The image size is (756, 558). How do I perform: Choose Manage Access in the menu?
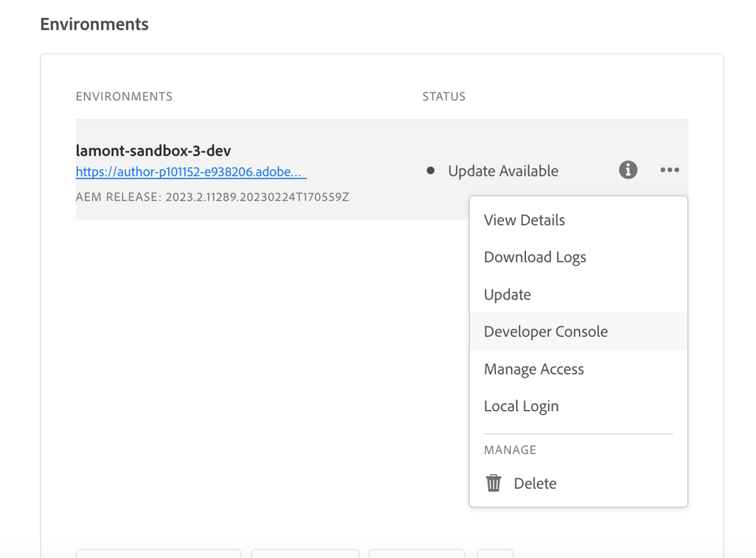[534, 369]
